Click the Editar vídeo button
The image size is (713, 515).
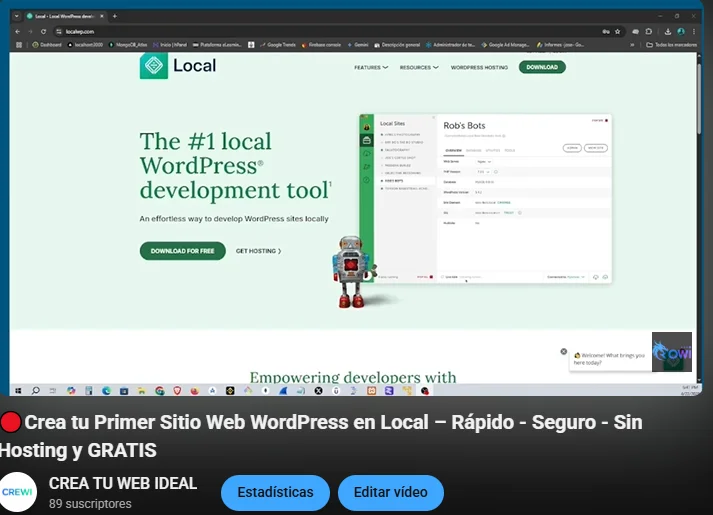[x=390, y=492]
